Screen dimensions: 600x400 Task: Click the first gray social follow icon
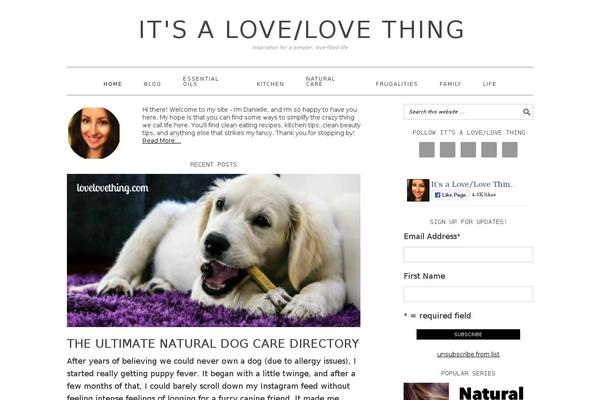[x=427, y=150]
